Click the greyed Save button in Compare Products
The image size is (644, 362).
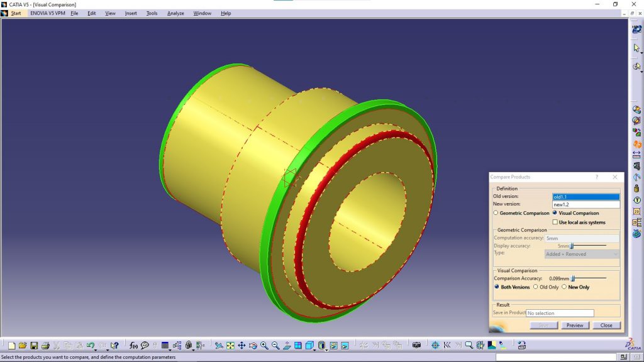tap(543, 325)
